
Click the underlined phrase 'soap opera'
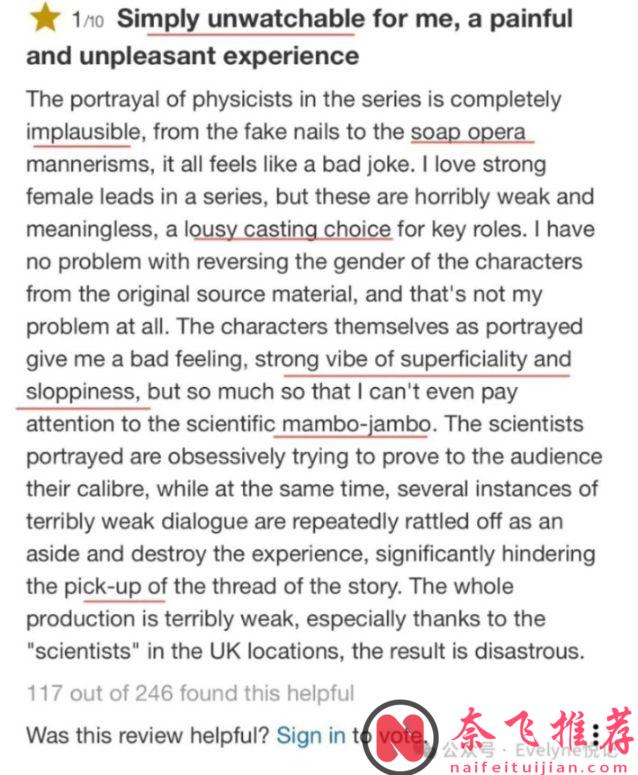point(467,131)
